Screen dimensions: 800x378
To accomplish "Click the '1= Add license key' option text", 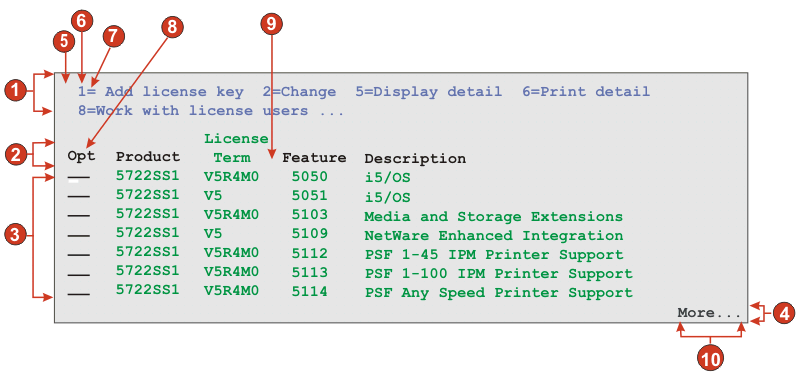I will 161,92.
